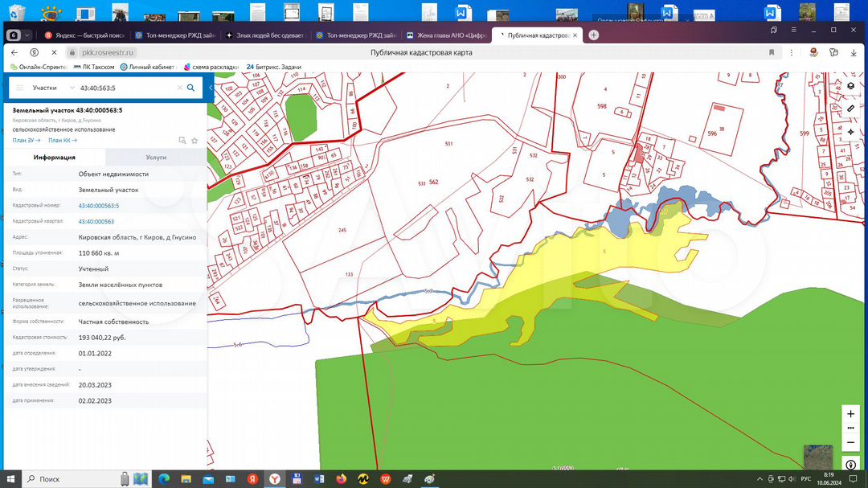Open the hamburger menu in search panel

20,88
